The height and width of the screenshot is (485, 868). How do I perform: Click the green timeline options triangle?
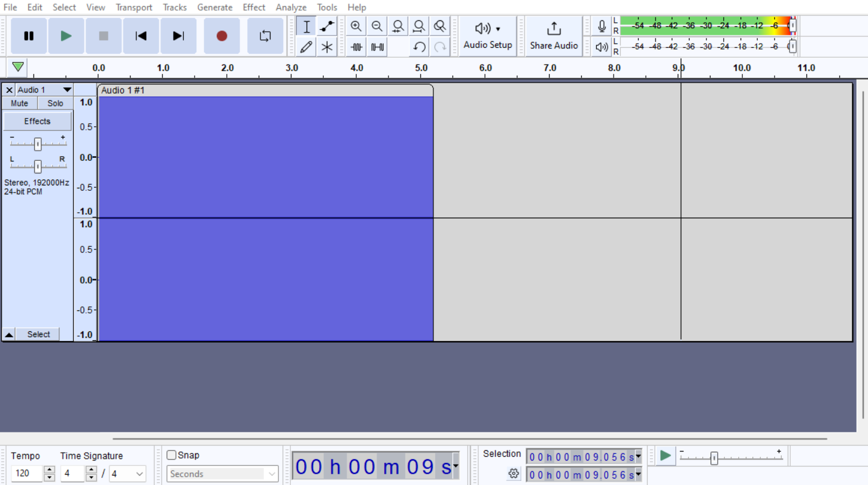18,66
